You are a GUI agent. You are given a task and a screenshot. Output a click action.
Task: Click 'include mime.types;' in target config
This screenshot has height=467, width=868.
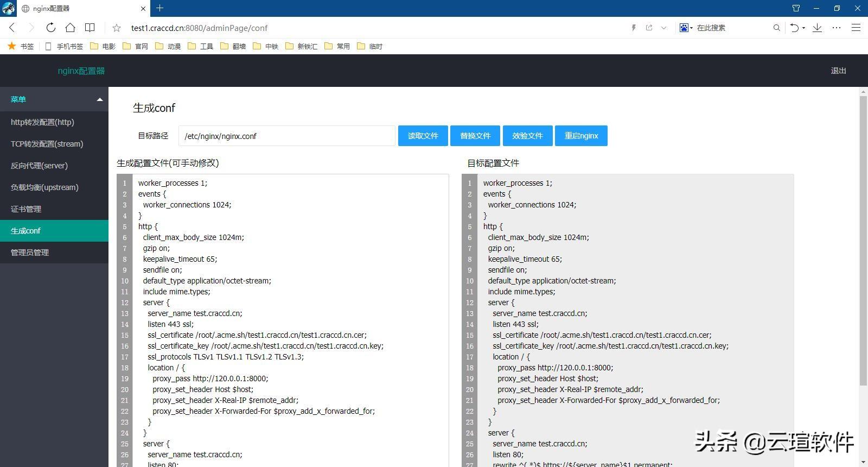pyautogui.click(x=521, y=292)
